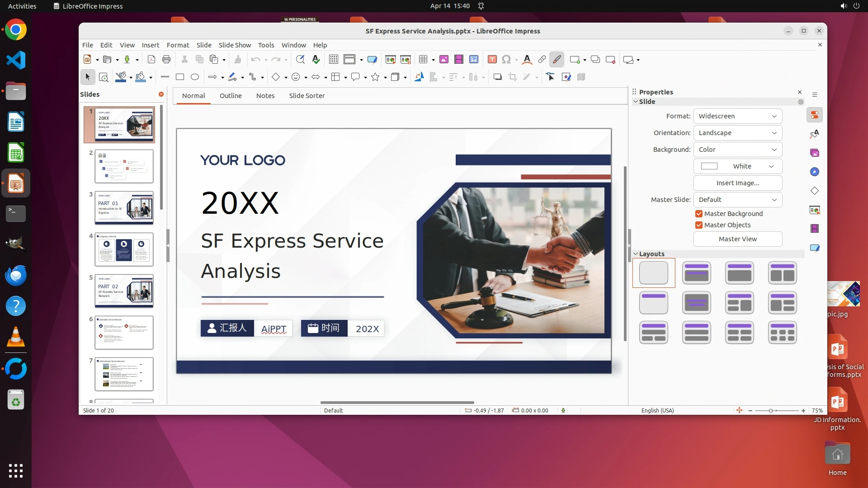Open the Master Slide dropdown
This screenshot has width=868, height=488.
coord(737,200)
